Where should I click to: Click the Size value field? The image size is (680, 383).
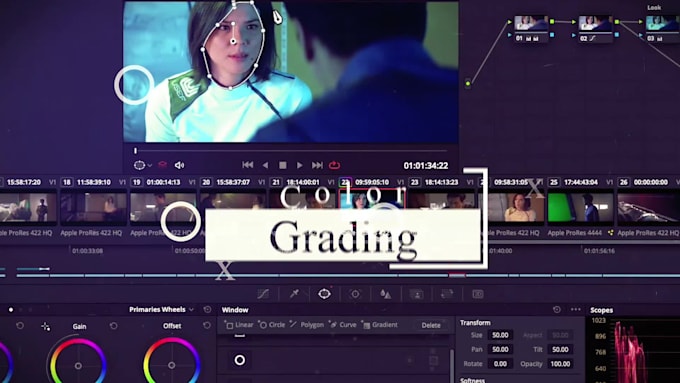500,335
